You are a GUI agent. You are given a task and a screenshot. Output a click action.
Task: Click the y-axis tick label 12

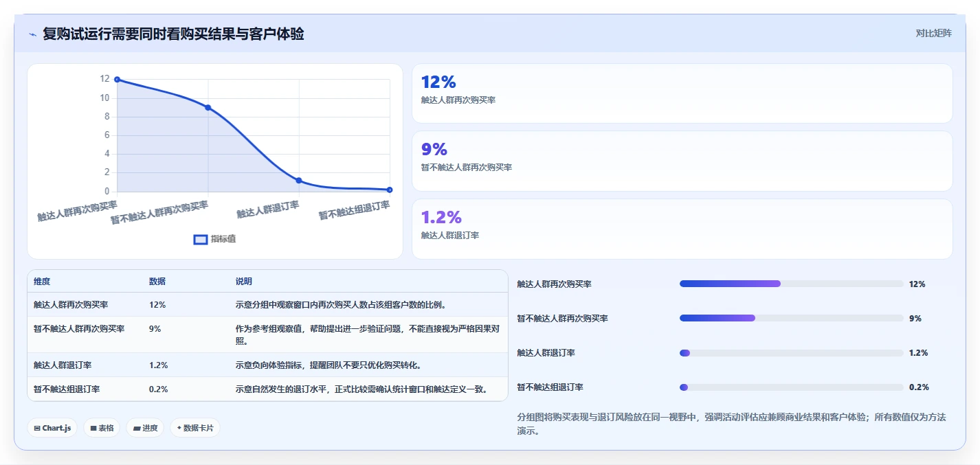pos(104,79)
